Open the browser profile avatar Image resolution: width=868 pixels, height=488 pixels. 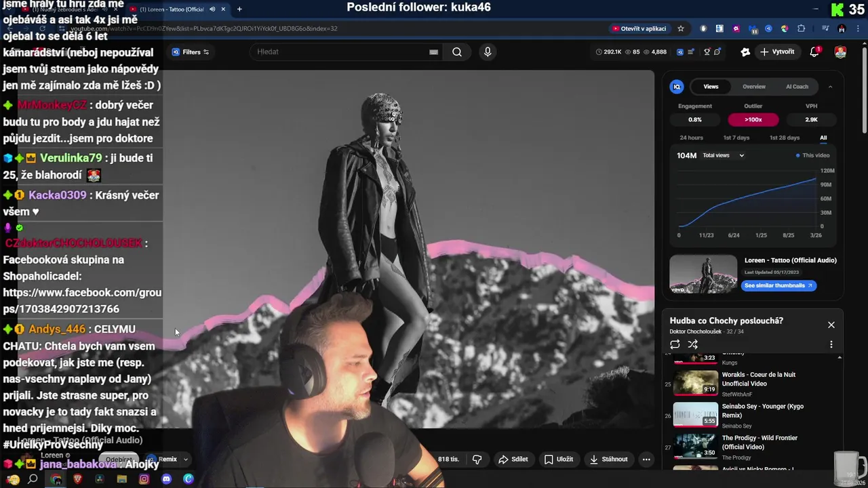tap(842, 28)
